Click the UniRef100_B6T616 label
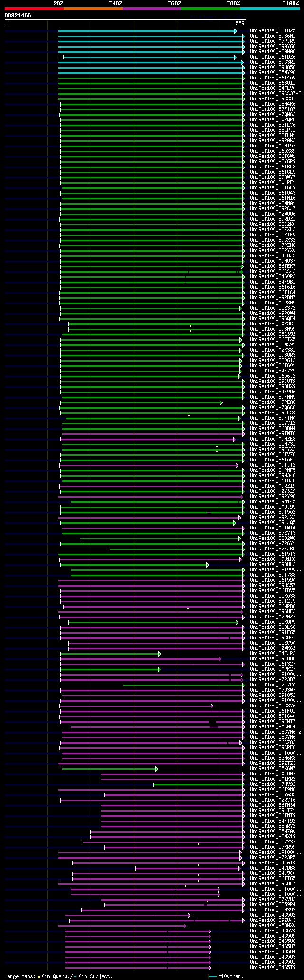 273,287
